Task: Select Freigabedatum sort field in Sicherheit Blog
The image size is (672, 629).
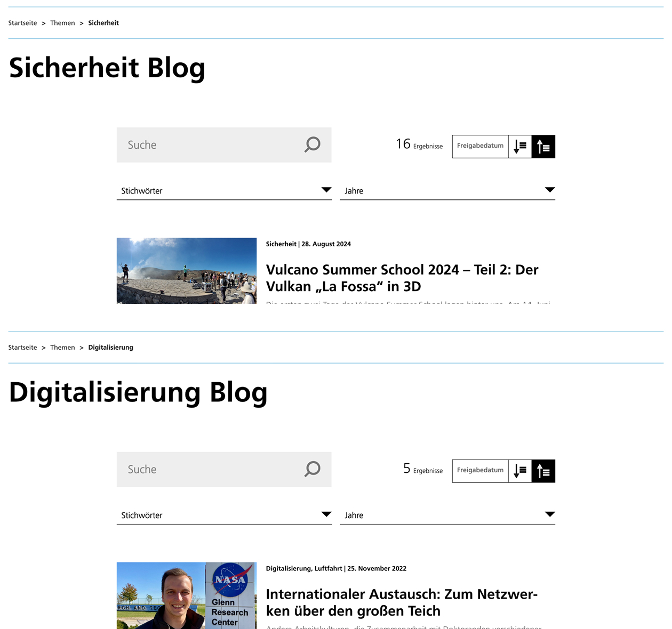Action: (480, 146)
